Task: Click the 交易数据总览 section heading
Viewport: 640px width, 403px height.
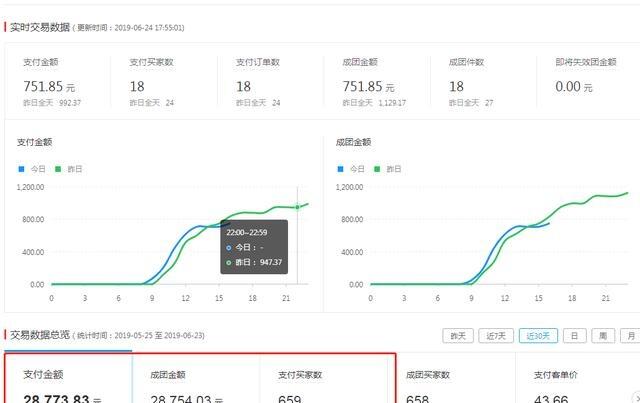Action: point(40,335)
